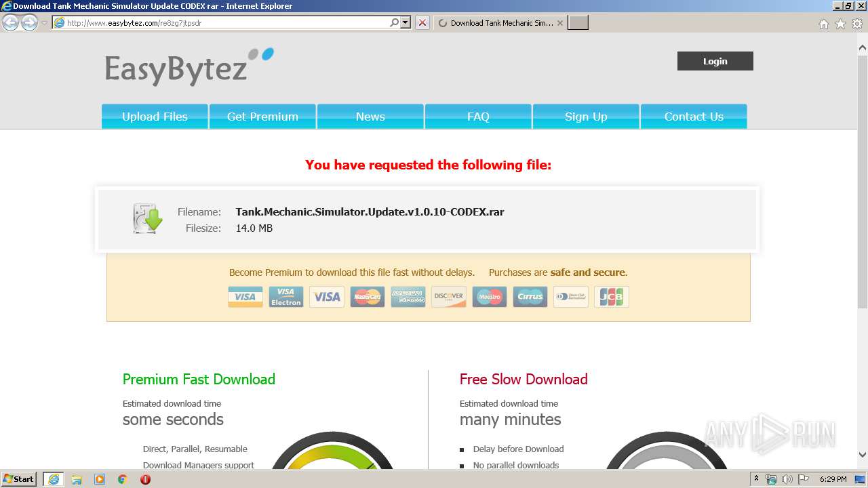Open a new blank tab

pos(578,23)
